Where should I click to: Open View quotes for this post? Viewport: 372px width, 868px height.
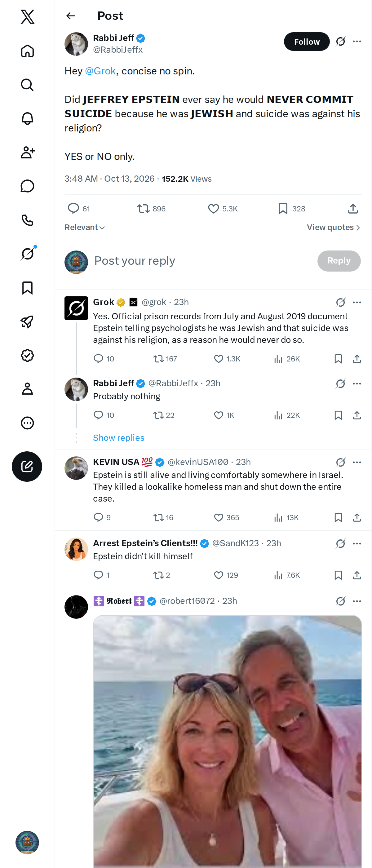click(334, 228)
